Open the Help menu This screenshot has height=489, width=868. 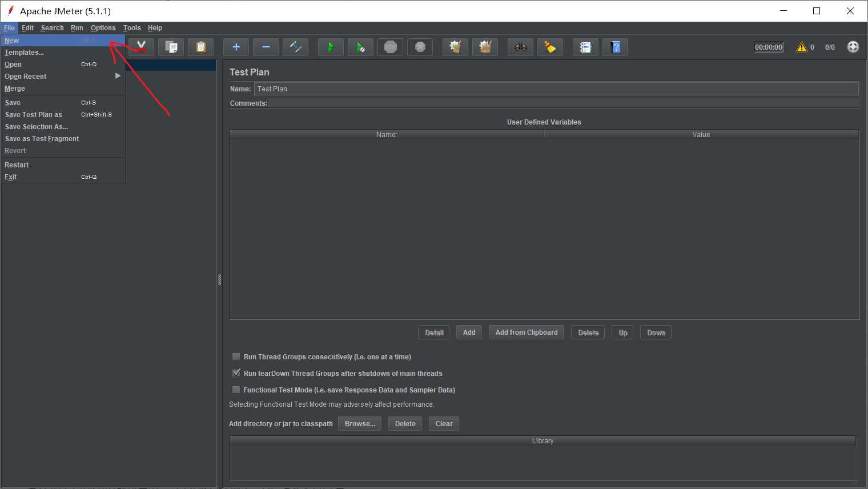[155, 28]
